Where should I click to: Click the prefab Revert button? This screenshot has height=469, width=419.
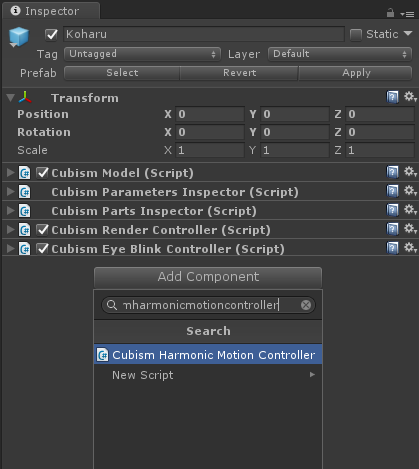click(239, 73)
